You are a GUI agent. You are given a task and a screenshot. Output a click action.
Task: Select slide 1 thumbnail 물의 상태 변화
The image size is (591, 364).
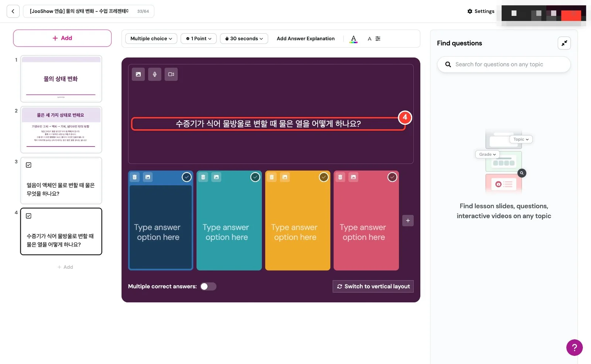pyautogui.click(x=61, y=79)
